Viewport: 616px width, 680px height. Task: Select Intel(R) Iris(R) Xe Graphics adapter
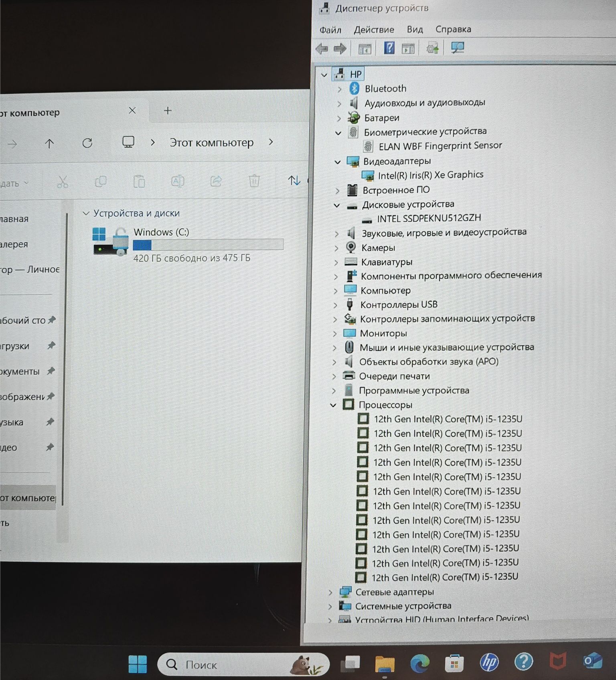(x=430, y=175)
